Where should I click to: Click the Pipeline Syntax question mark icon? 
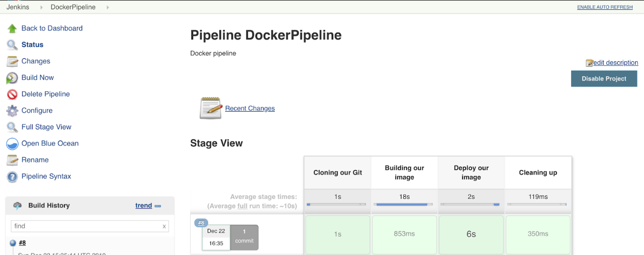[12, 177]
